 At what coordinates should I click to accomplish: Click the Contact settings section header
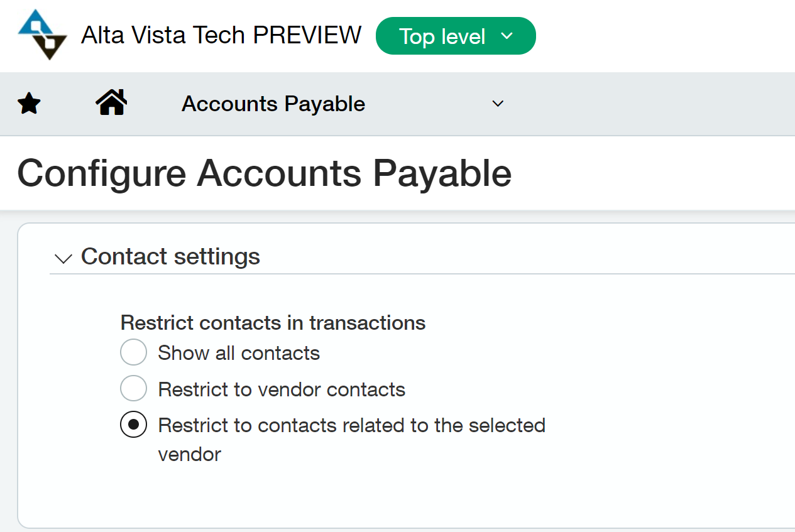(x=170, y=256)
